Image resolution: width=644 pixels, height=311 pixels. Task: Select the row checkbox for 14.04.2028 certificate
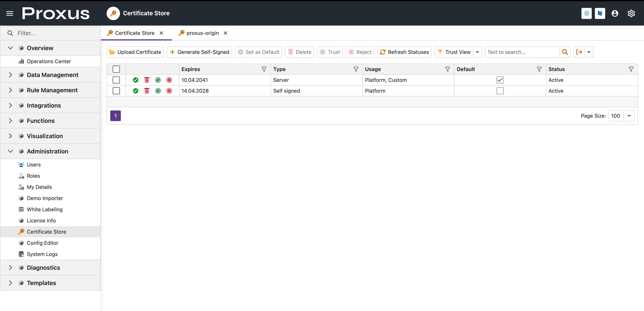point(116,91)
